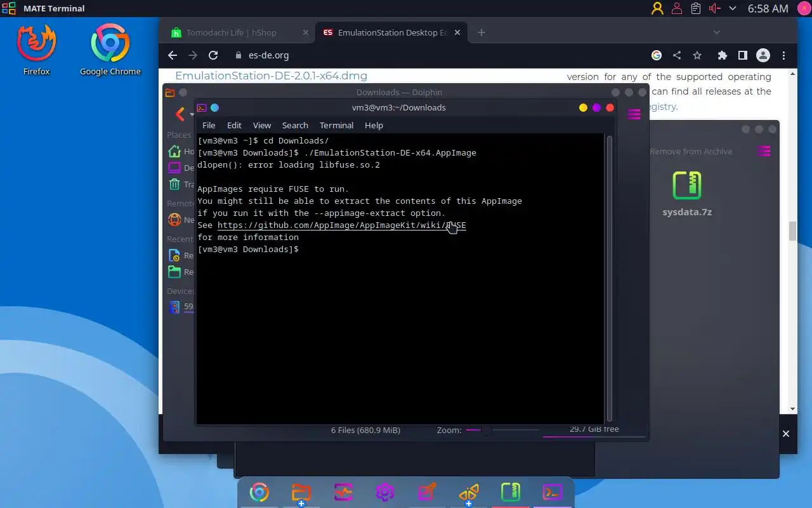The image size is (812, 508).
Task: Go back in Chrome
Action: pos(173,55)
